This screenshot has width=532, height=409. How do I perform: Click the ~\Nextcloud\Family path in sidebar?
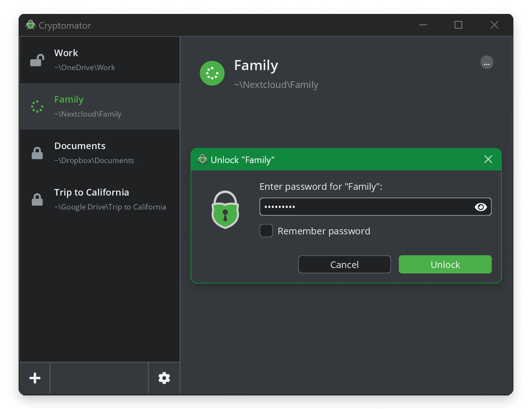tap(88, 114)
